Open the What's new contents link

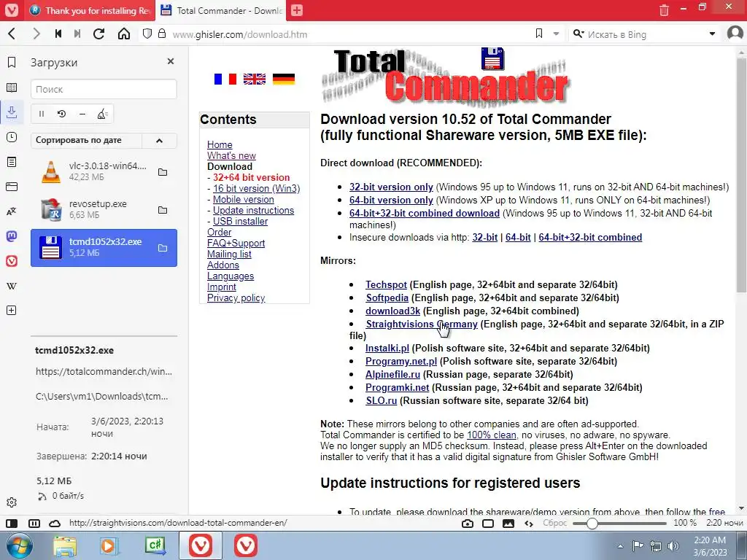click(x=231, y=155)
